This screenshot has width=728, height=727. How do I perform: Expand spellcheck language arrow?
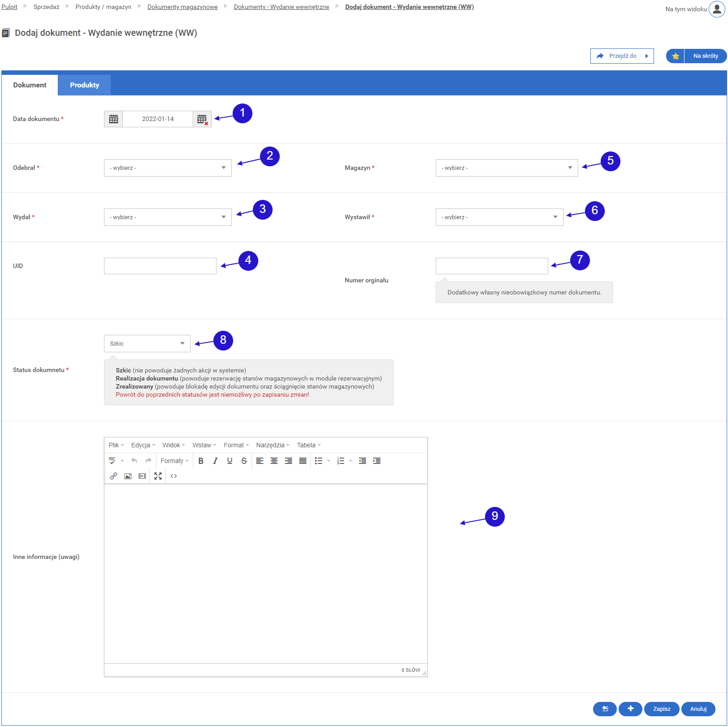click(x=122, y=461)
